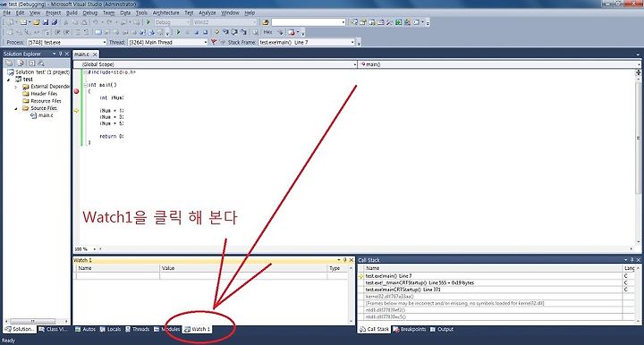Collapse the #include outlining region
644x345 pixels.
click(86, 72)
